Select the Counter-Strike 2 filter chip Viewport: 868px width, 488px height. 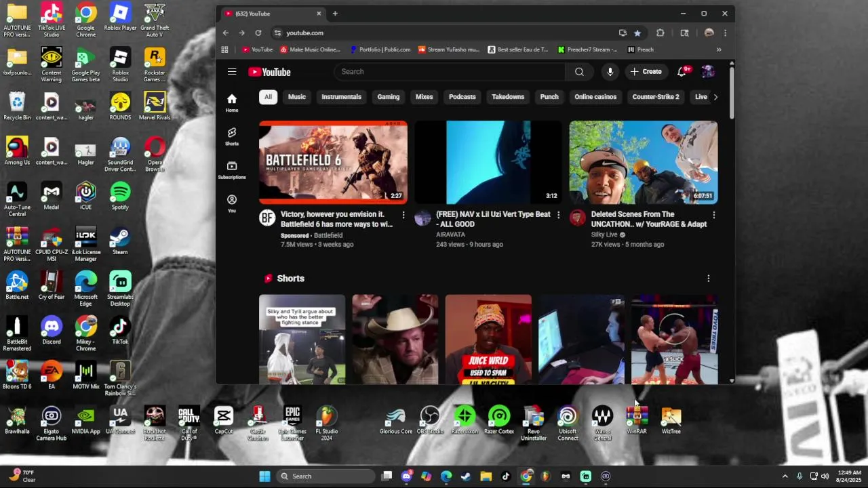pyautogui.click(x=656, y=97)
